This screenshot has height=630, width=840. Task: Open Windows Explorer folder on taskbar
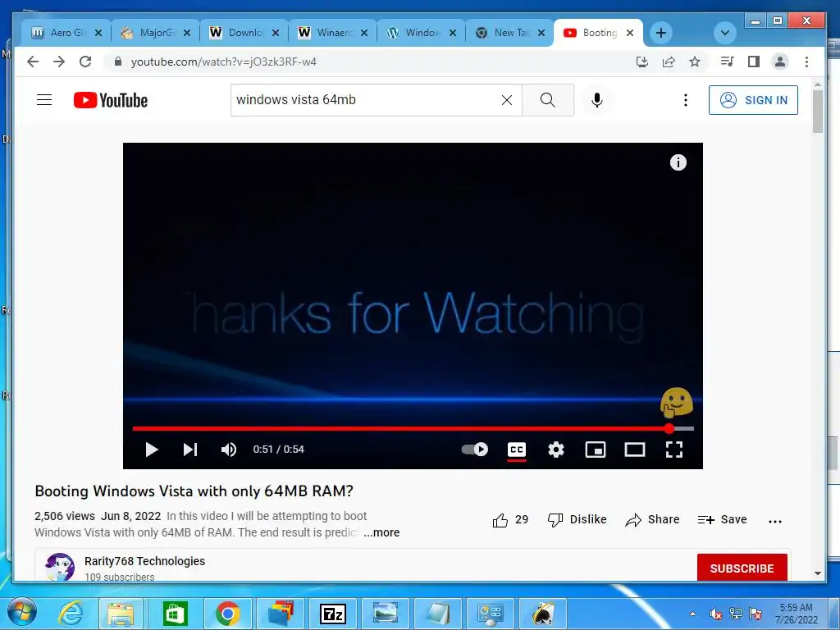click(x=121, y=614)
